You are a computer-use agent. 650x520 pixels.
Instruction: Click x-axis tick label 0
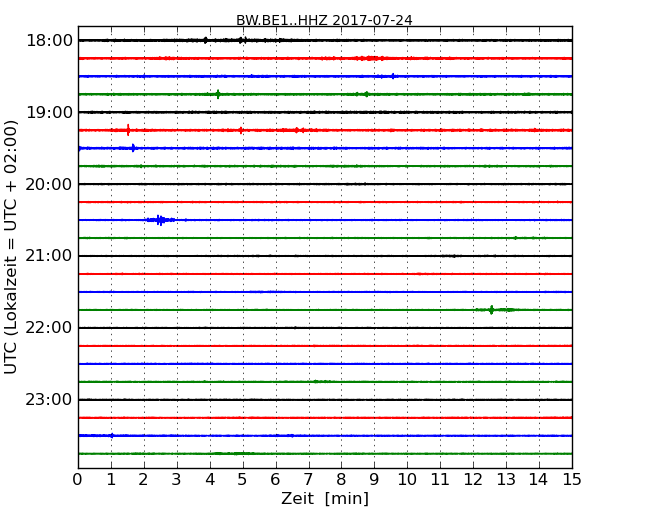(x=78, y=480)
